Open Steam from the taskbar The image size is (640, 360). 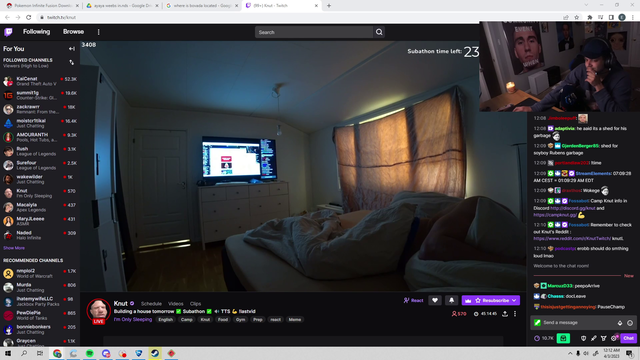[155, 353]
